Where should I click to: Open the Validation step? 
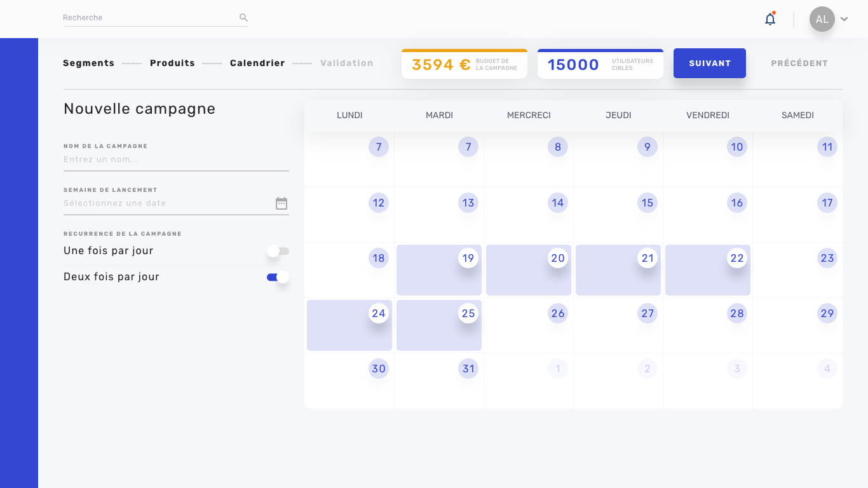coord(346,63)
